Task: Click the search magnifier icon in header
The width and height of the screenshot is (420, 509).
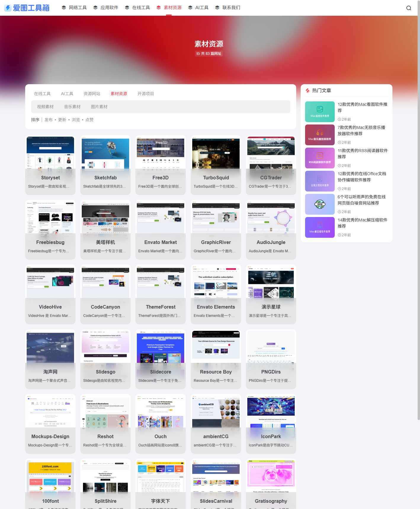Action: pyautogui.click(x=408, y=8)
